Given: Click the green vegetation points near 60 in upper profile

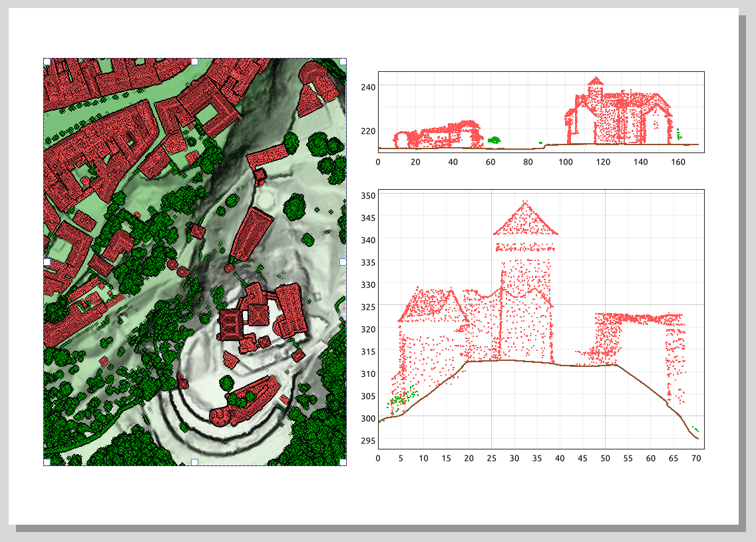Looking at the screenshot, I should point(494,140).
